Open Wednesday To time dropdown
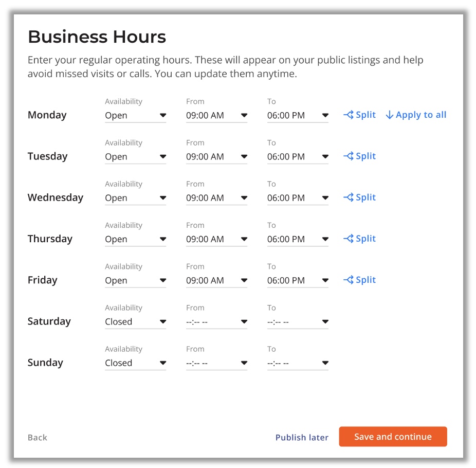 tap(298, 198)
